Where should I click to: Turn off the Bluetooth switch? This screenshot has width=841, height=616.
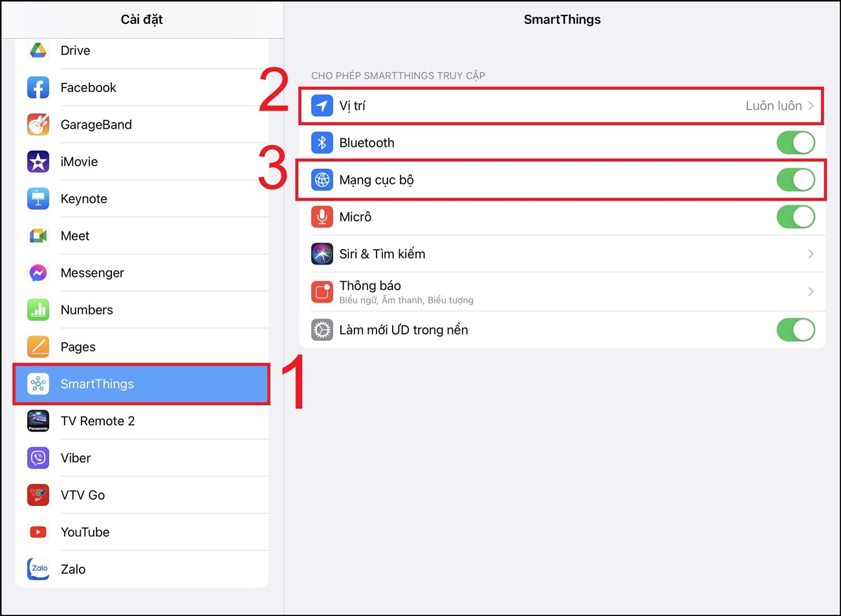(796, 143)
